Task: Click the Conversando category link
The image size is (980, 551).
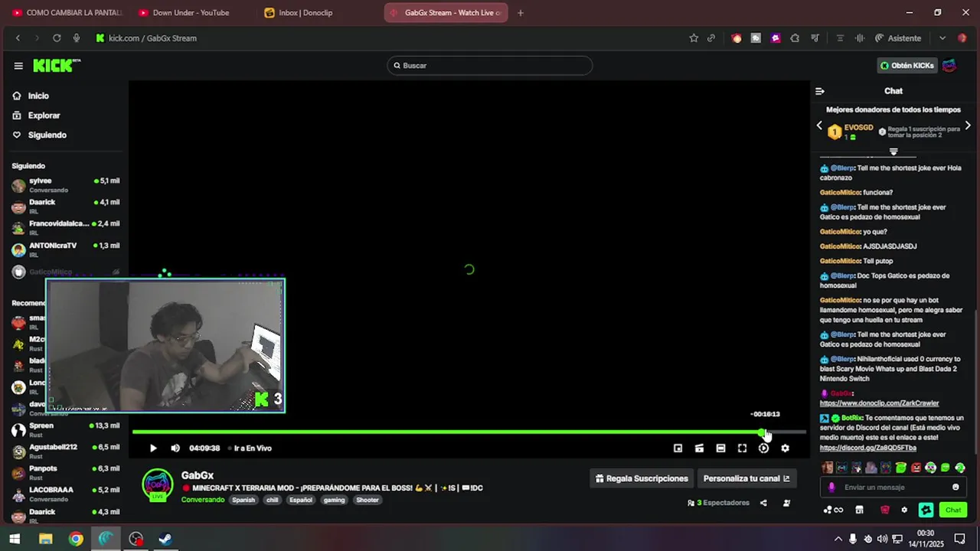Action: coord(203,500)
